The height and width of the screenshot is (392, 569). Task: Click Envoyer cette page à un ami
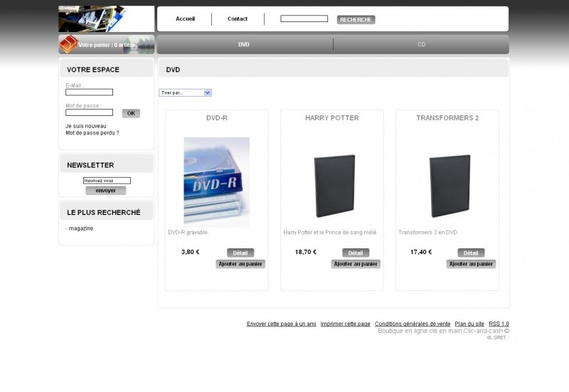pos(281,324)
